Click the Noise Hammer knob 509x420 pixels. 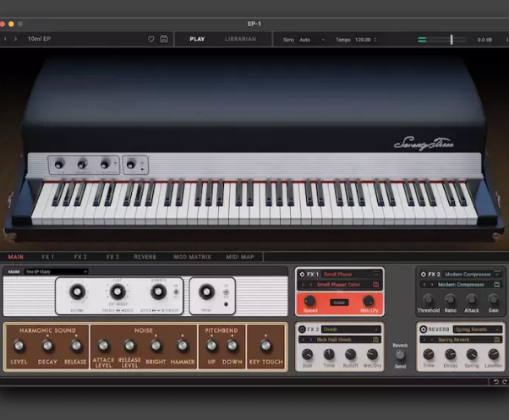tap(183, 346)
